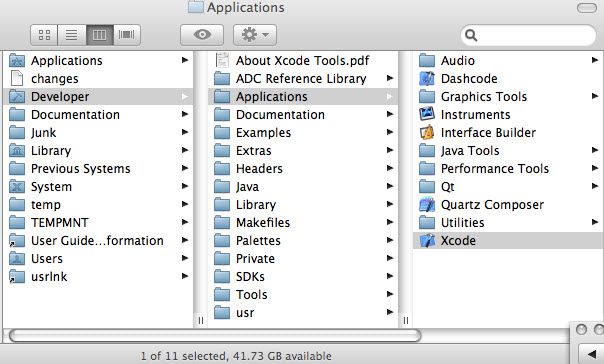Select the Java folder row

click(x=303, y=186)
